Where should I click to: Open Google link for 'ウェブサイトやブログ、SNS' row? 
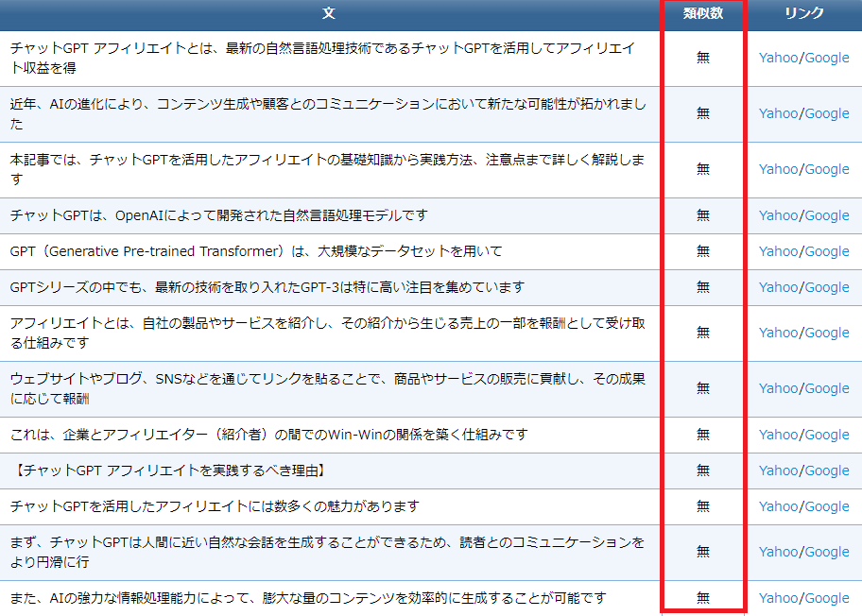point(827,388)
